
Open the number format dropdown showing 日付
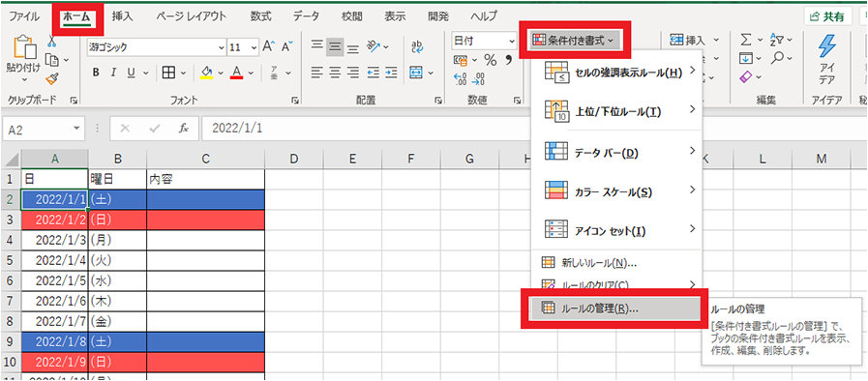click(x=512, y=41)
